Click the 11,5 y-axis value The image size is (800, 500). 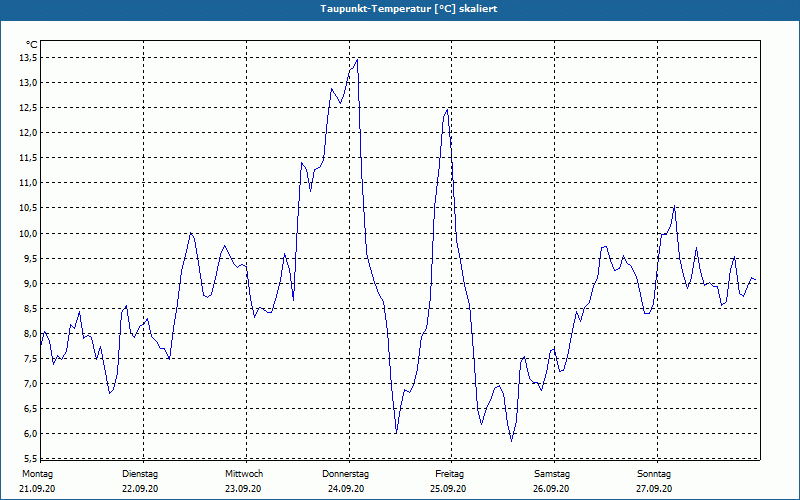[x=29, y=158]
